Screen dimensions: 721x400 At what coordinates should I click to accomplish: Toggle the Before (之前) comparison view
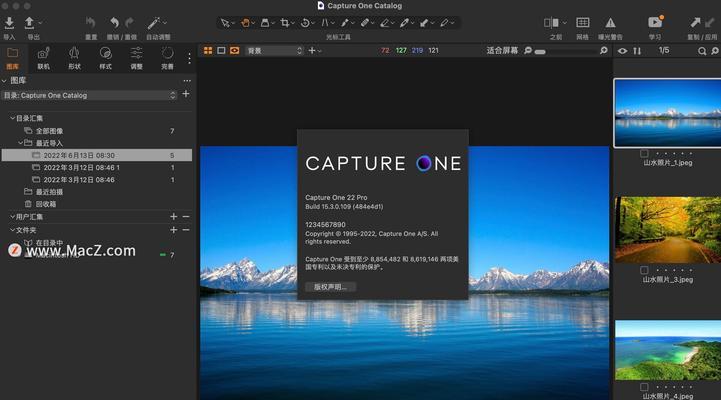pos(551,23)
